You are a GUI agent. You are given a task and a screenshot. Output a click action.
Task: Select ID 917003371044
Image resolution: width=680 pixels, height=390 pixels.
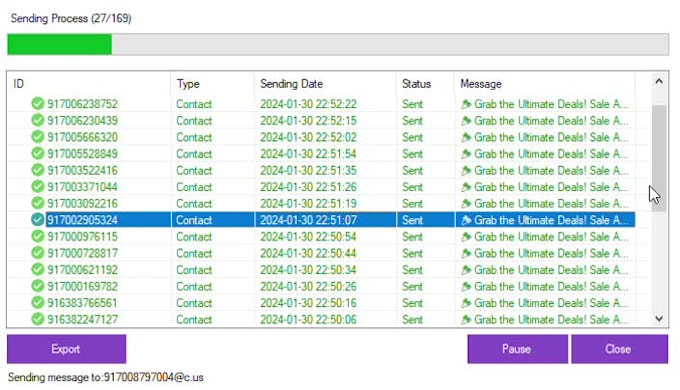(x=82, y=187)
